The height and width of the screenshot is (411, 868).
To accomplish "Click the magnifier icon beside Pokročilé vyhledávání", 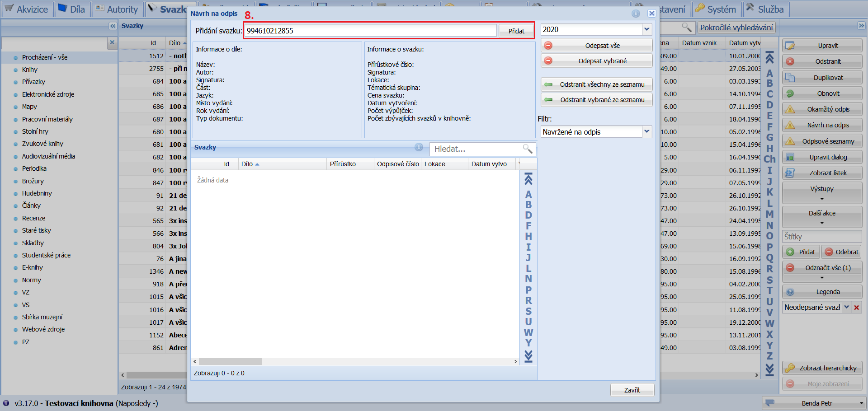I will (687, 28).
